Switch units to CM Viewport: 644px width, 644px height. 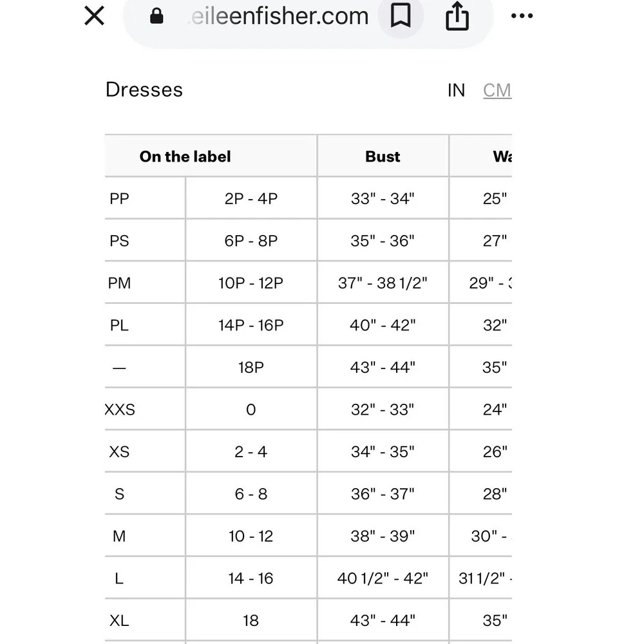[497, 90]
